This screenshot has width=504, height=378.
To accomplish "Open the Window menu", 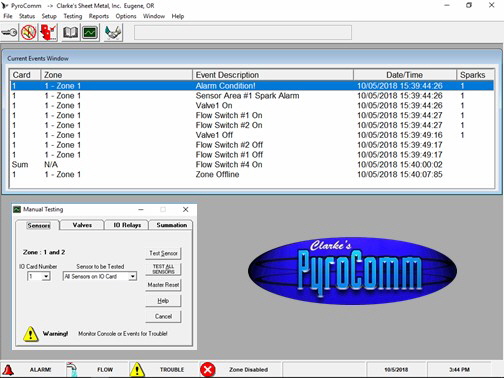I will [x=154, y=16].
